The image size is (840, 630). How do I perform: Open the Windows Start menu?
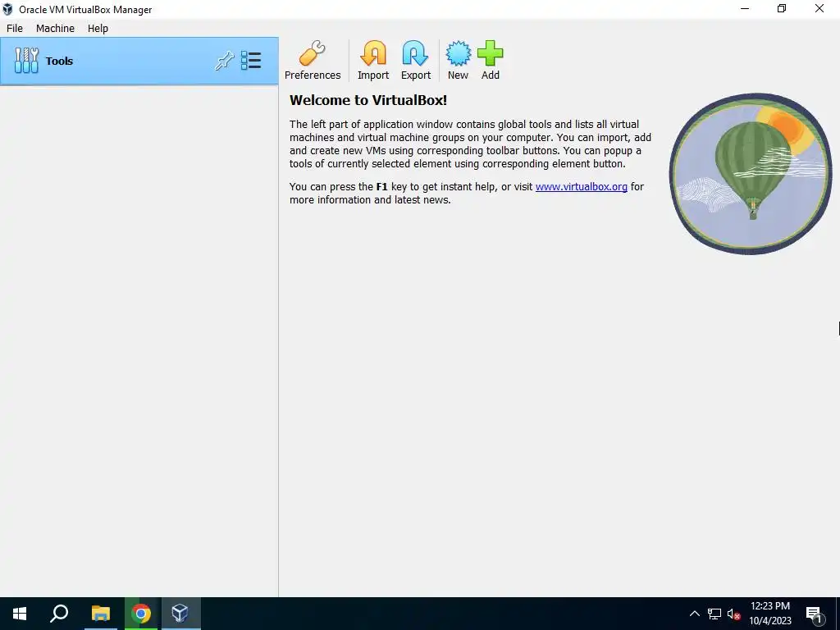pos(20,614)
